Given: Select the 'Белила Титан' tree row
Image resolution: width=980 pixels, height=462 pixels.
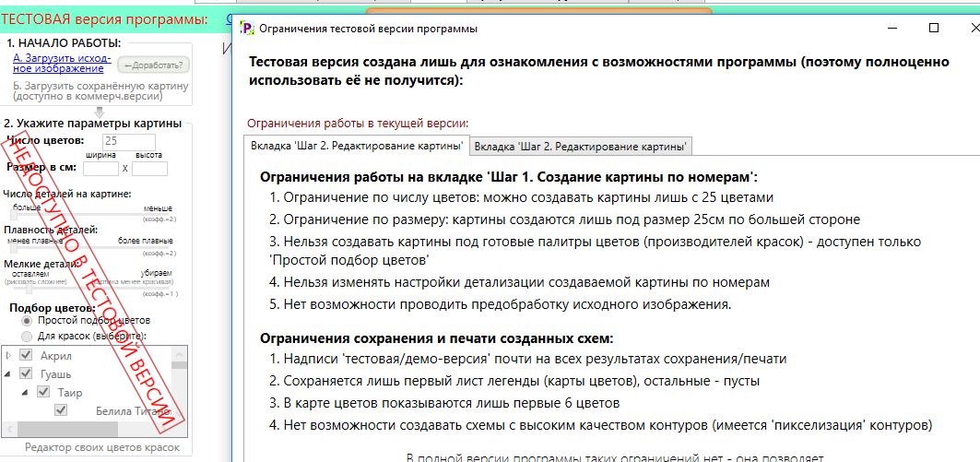Looking at the screenshot, I should pos(133,411).
